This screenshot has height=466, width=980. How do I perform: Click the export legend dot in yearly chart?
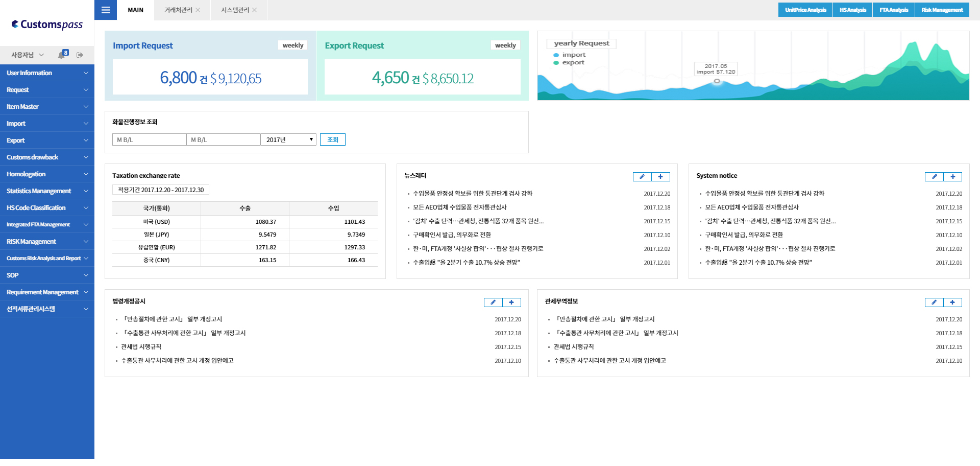[x=556, y=63]
